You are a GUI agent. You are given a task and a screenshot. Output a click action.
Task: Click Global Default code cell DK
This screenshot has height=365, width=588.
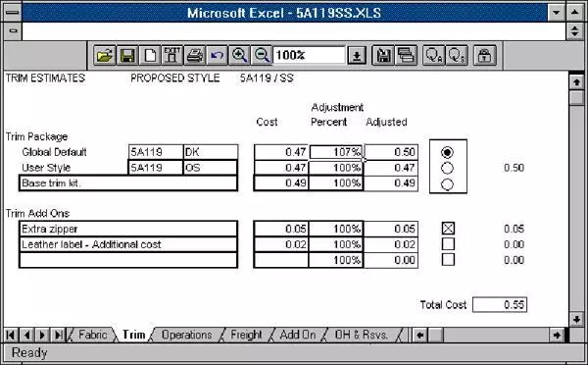(x=211, y=152)
